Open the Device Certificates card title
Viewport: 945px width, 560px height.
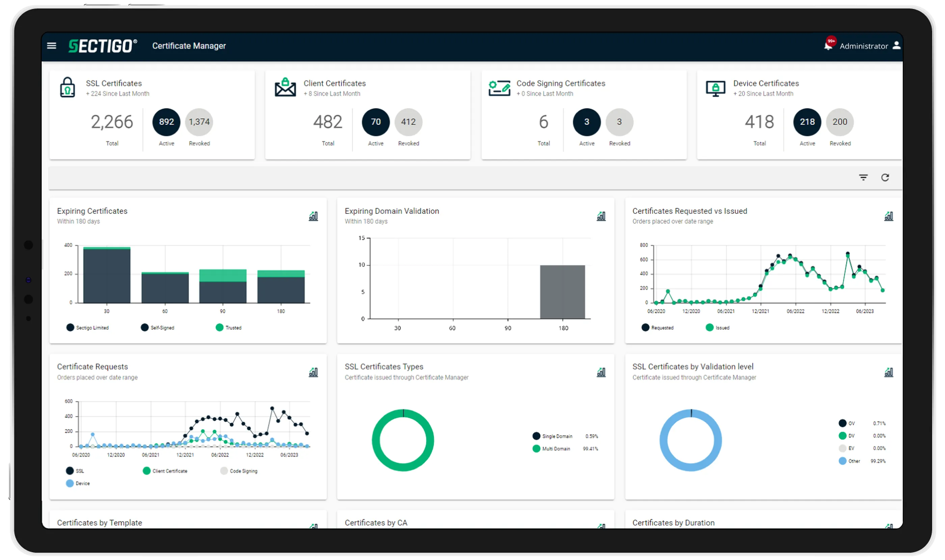click(766, 83)
